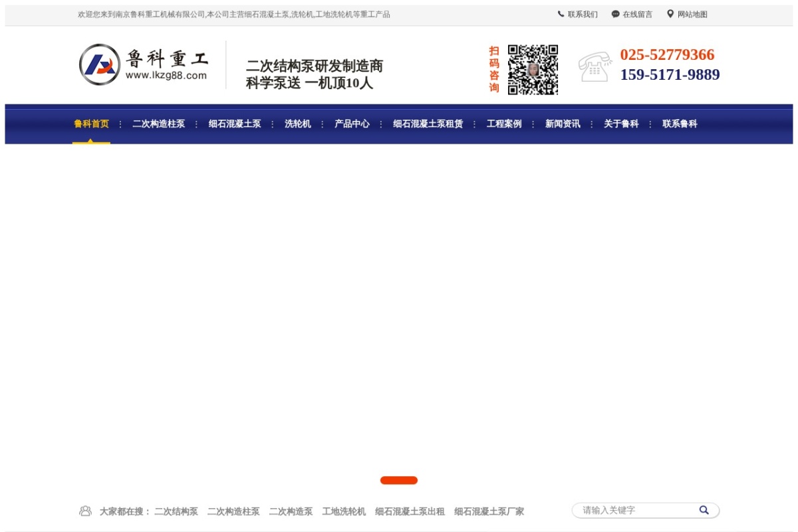This screenshot has height=532, width=798.
Task: Select 洗轮机 in the navigation bar
Action: 298,124
